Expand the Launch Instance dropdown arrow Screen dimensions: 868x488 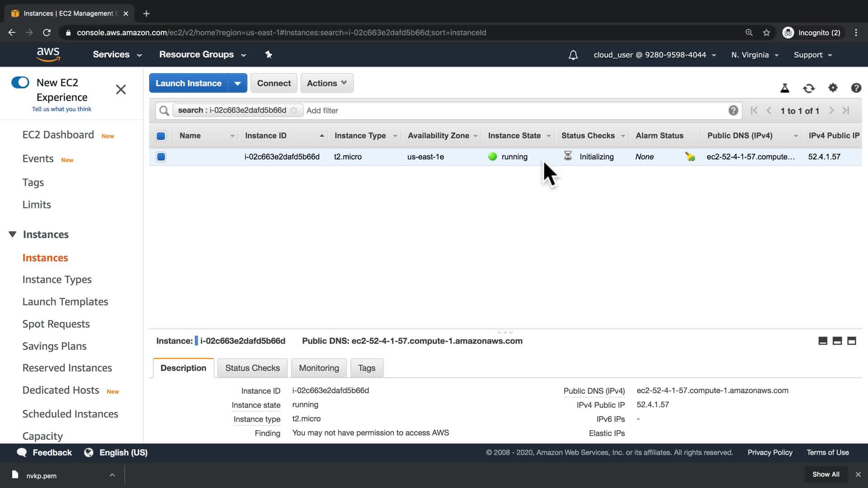click(237, 83)
